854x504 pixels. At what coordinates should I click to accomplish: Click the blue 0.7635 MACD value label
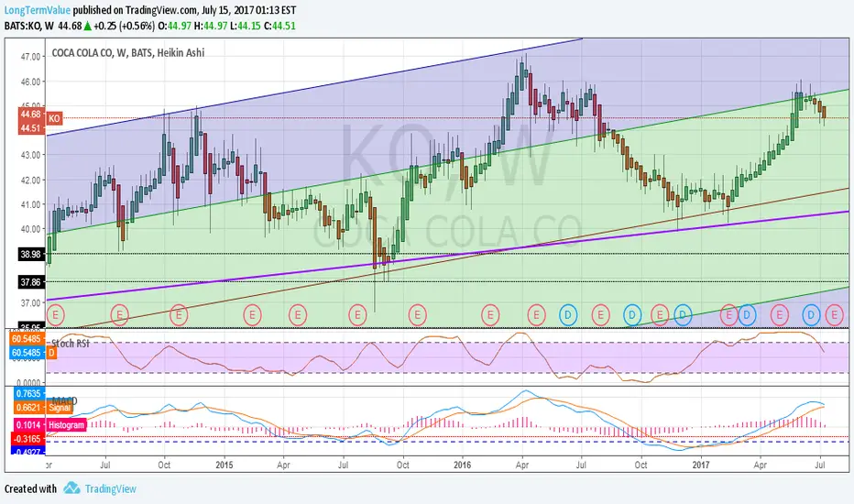(27, 393)
